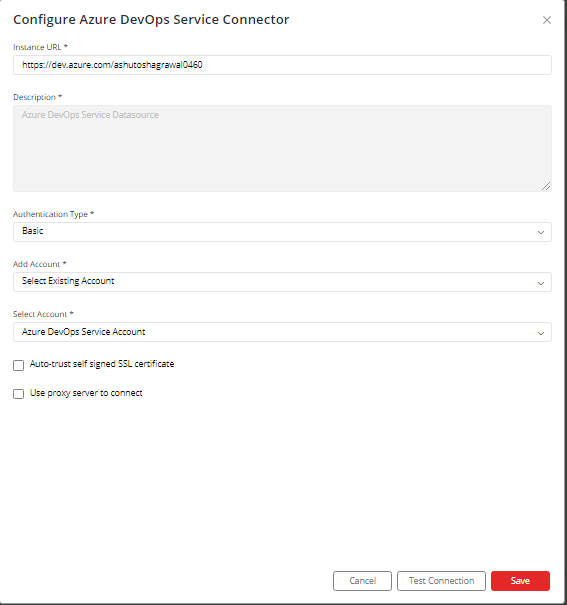The height and width of the screenshot is (605, 567).
Task: Click the Authentication Type chevron arrow
Action: [541, 232]
